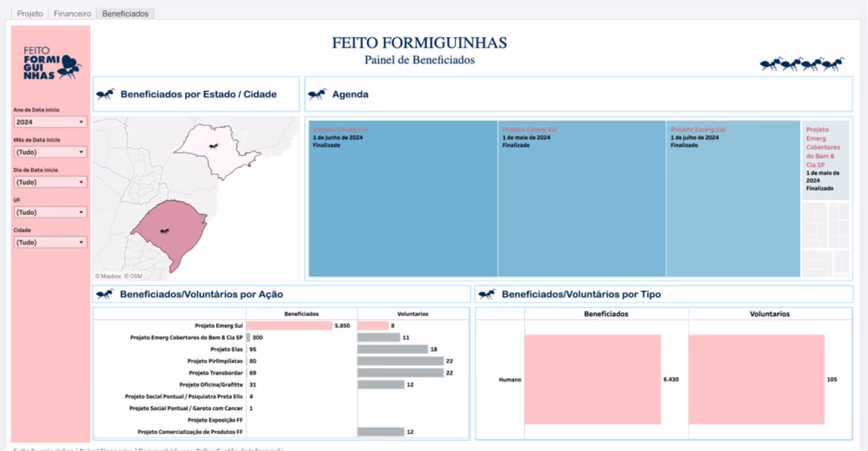Click the 'Projeto Pirlimpilatas' row label
The width and height of the screenshot is (868, 451).
pyautogui.click(x=215, y=361)
